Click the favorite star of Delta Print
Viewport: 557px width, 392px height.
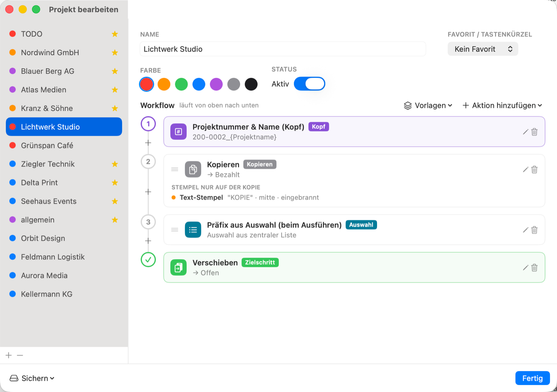[x=115, y=183]
